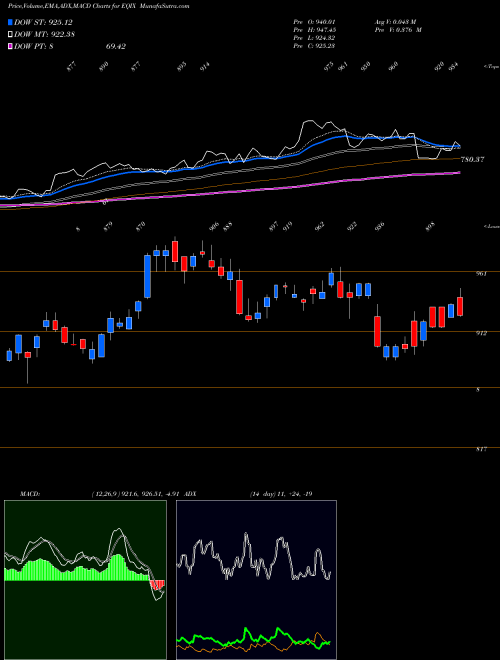Click the 936 label in the lows row
This screenshot has height=660, width=500.
[x=380, y=226]
